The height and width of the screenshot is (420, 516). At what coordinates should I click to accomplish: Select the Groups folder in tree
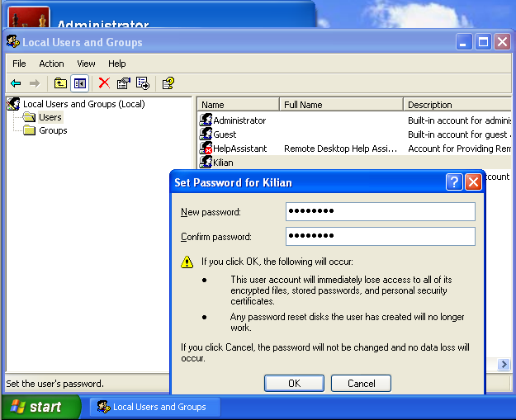point(53,130)
